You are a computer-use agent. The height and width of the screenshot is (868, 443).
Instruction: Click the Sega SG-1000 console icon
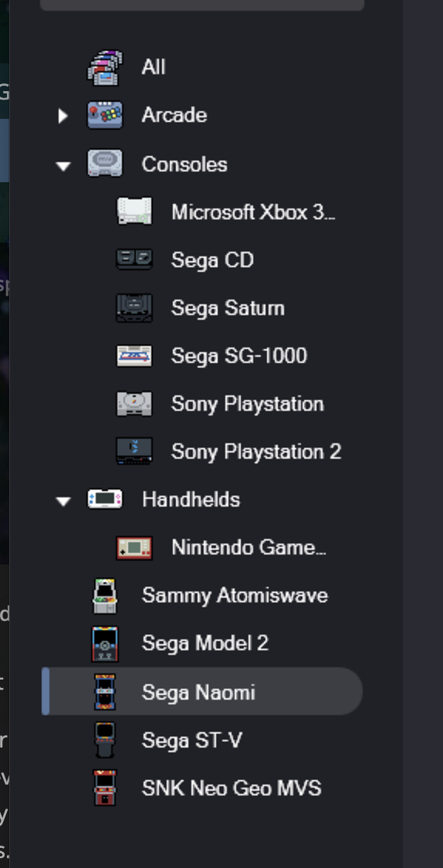[x=134, y=355]
